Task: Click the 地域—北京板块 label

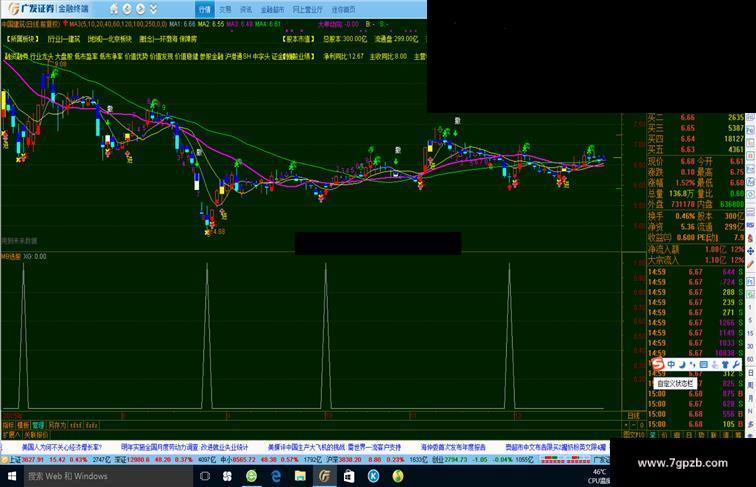Action: tap(109, 39)
